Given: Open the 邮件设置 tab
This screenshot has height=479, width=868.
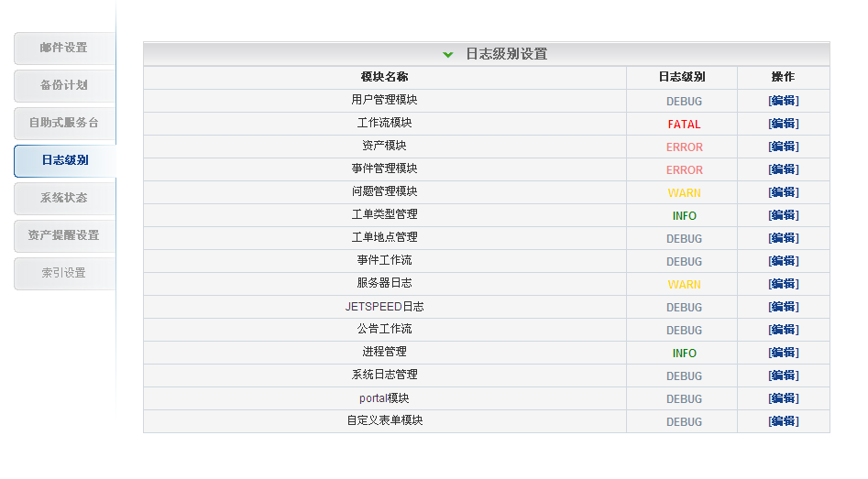Looking at the screenshot, I should click(64, 48).
